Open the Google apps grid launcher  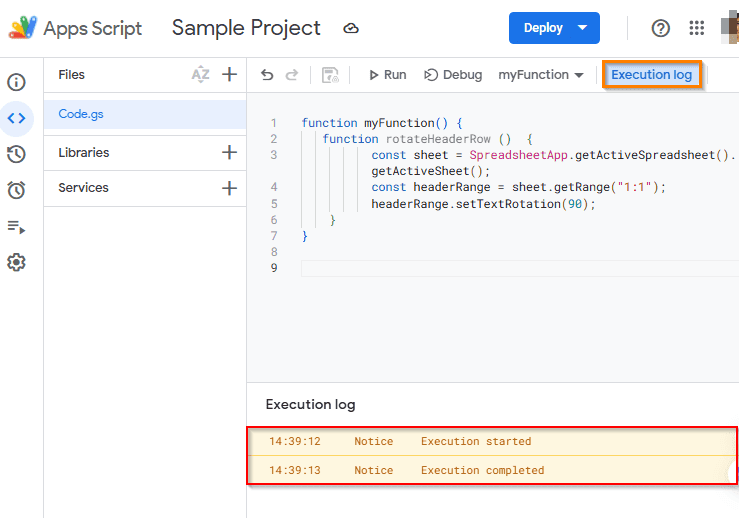point(697,28)
